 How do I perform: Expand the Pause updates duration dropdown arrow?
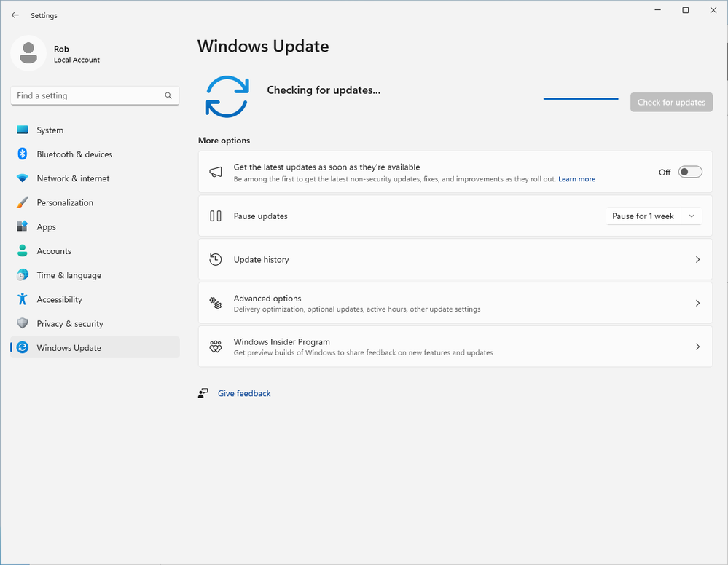click(692, 216)
